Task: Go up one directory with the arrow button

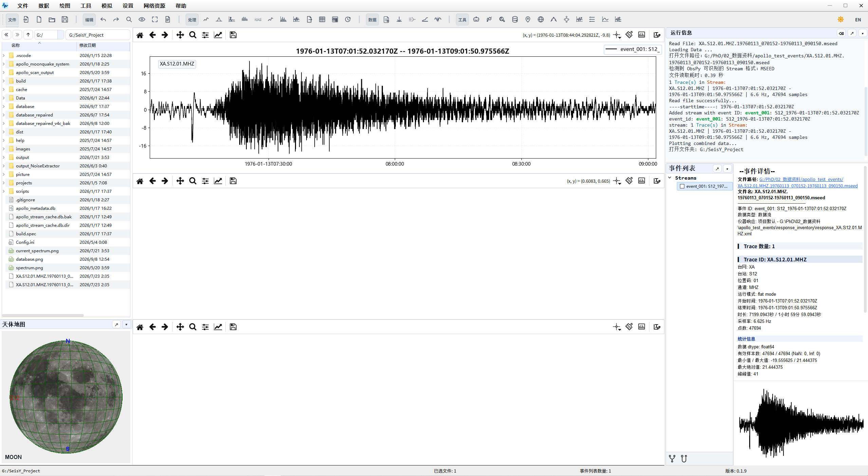Action: tap(28, 35)
